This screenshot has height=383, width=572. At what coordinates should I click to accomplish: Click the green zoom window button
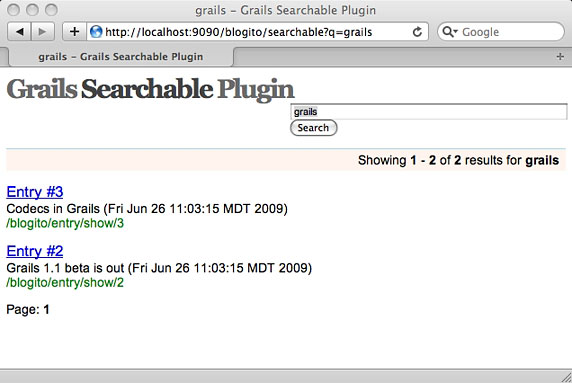coord(51,10)
